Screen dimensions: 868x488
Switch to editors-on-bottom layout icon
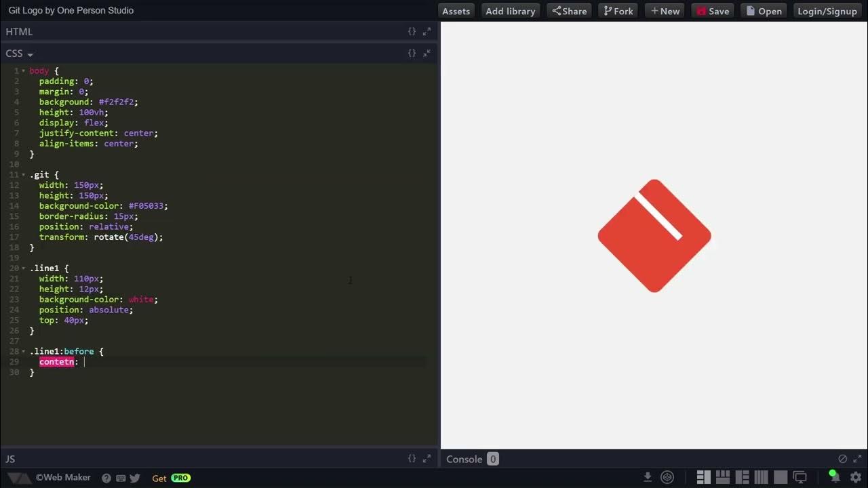tap(722, 477)
